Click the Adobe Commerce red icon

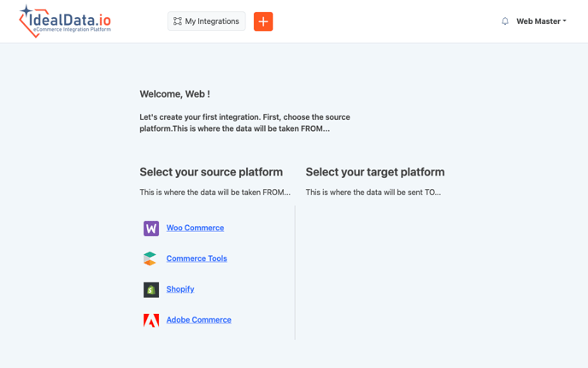pos(151,320)
